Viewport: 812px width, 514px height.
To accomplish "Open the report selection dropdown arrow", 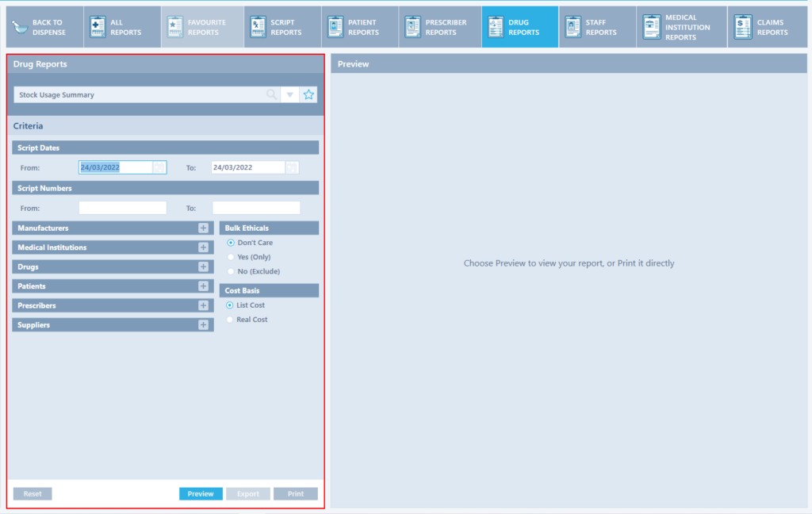I will (x=290, y=94).
